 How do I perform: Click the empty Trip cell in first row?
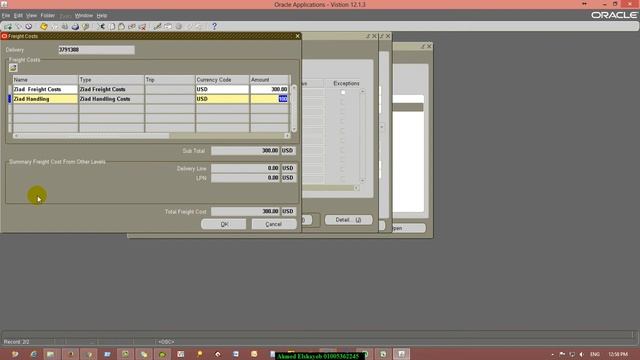(x=170, y=89)
